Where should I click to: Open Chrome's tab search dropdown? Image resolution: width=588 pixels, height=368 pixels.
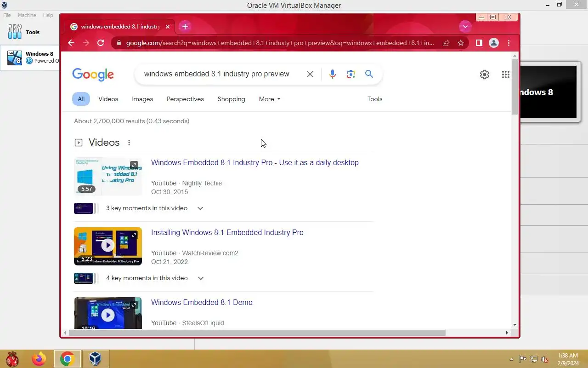click(465, 27)
